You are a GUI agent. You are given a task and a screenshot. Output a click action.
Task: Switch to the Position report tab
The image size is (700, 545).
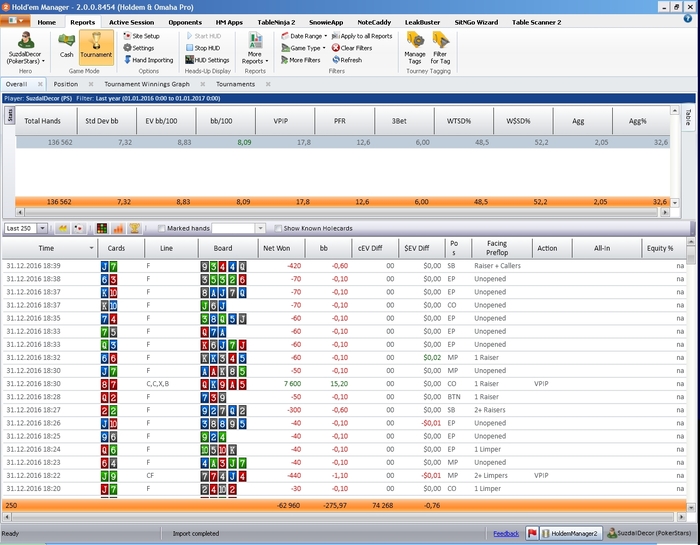(66, 84)
